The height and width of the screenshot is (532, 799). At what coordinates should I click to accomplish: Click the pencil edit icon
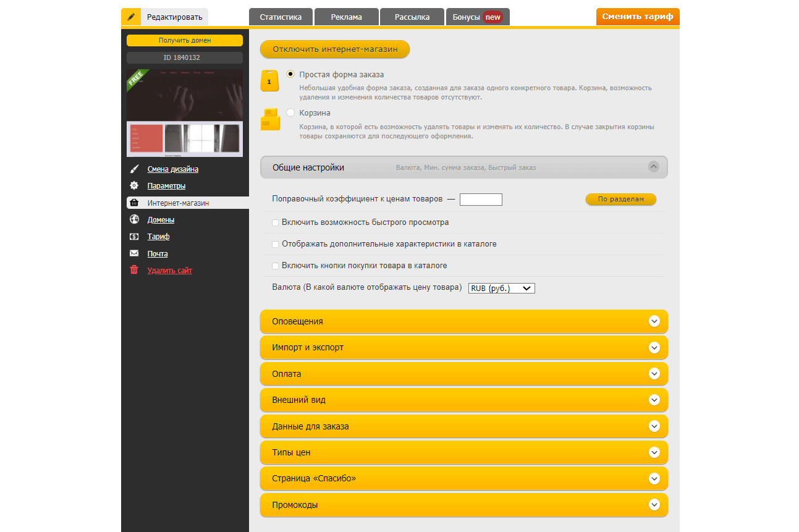131,17
